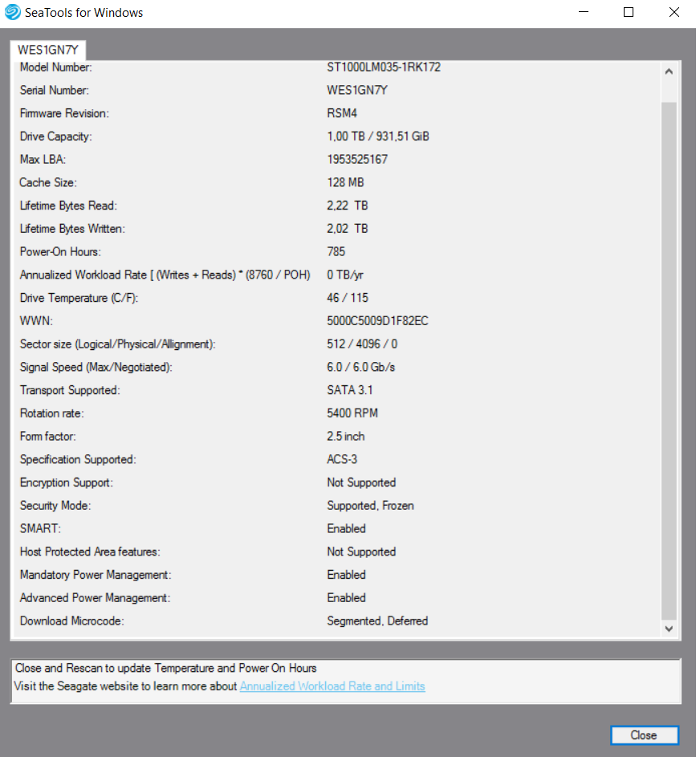Select firmware revision RSM4
The image size is (700, 757).
point(342,113)
